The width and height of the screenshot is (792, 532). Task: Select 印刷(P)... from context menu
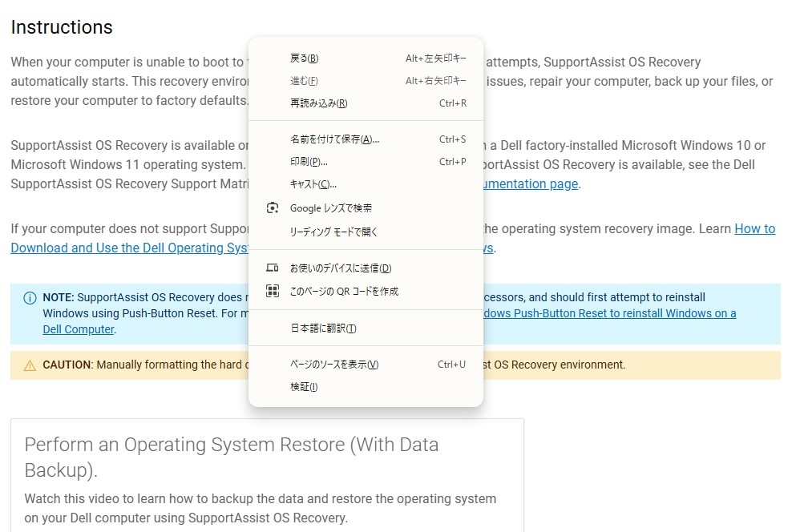(366, 162)
